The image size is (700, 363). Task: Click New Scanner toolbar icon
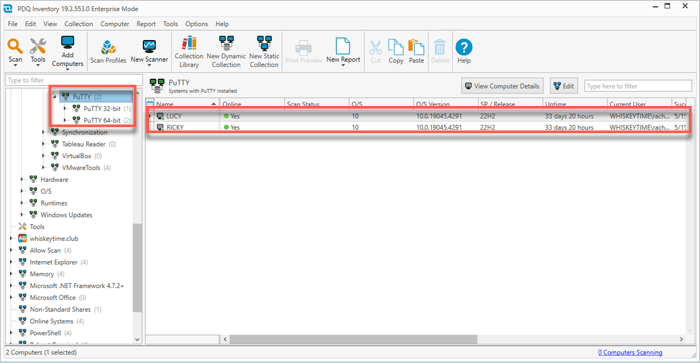pyautogui.click(x=149, y=46)
